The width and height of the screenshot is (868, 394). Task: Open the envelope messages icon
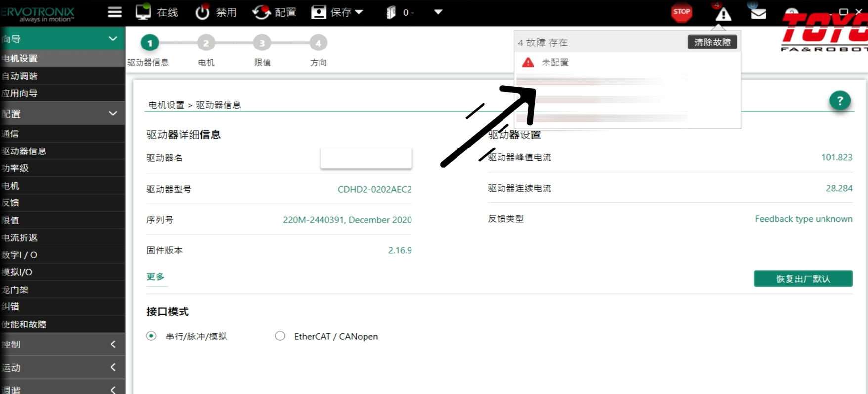[x=758, y=14]
